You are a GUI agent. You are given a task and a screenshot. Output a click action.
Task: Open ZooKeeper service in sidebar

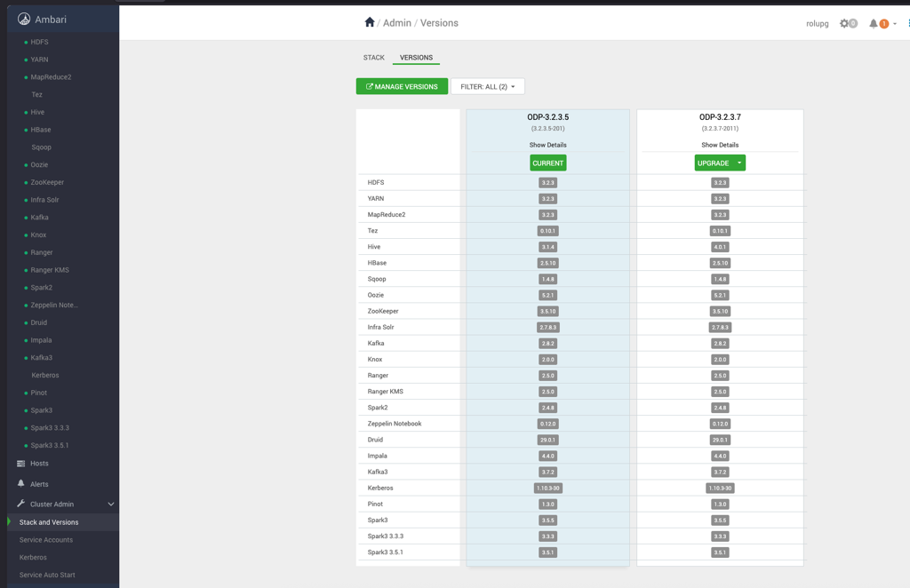47,182
